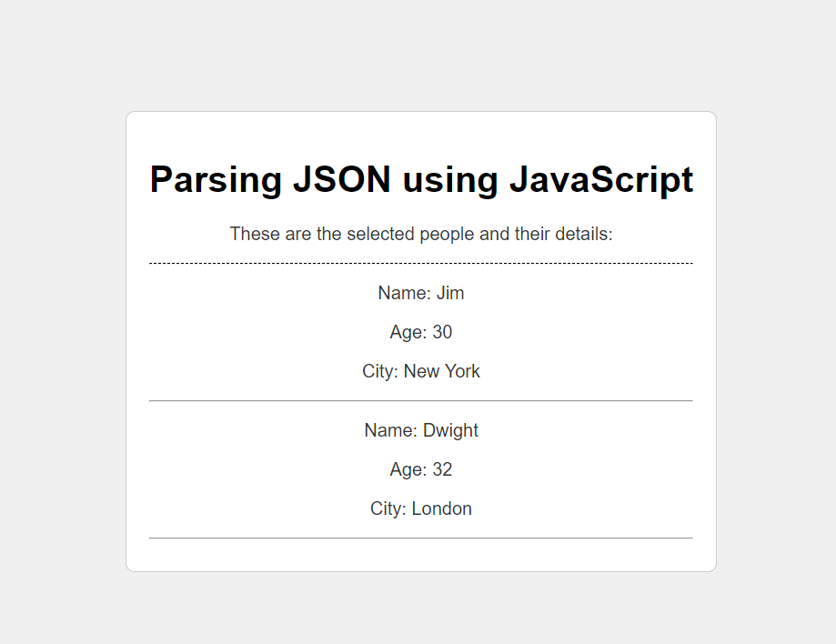The image size is (836, 644).
Task: Click the number "32" in Dwight's age
Action: tap(442, 469)
